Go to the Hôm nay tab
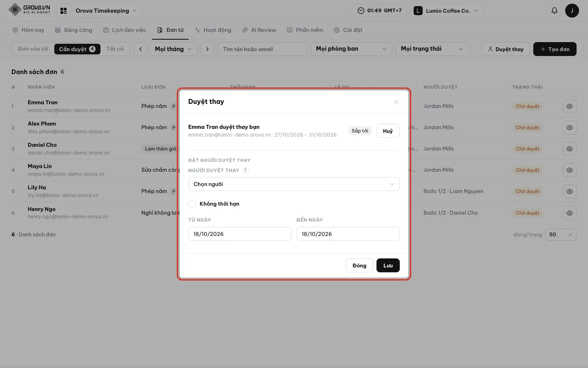 tap(28, 30)
